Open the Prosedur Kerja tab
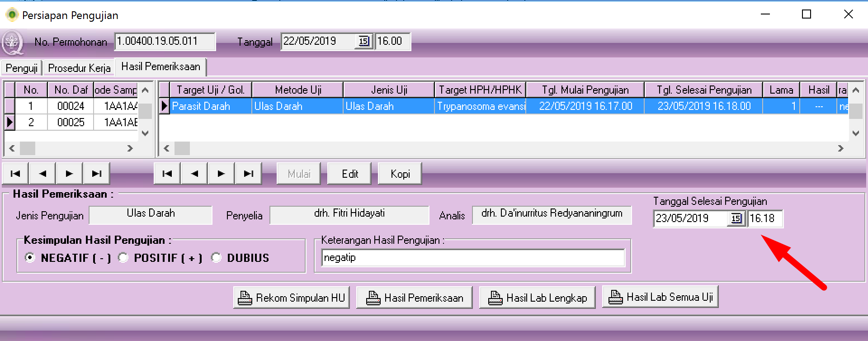Viewport: 868px width, 341px height. (79, 68)
